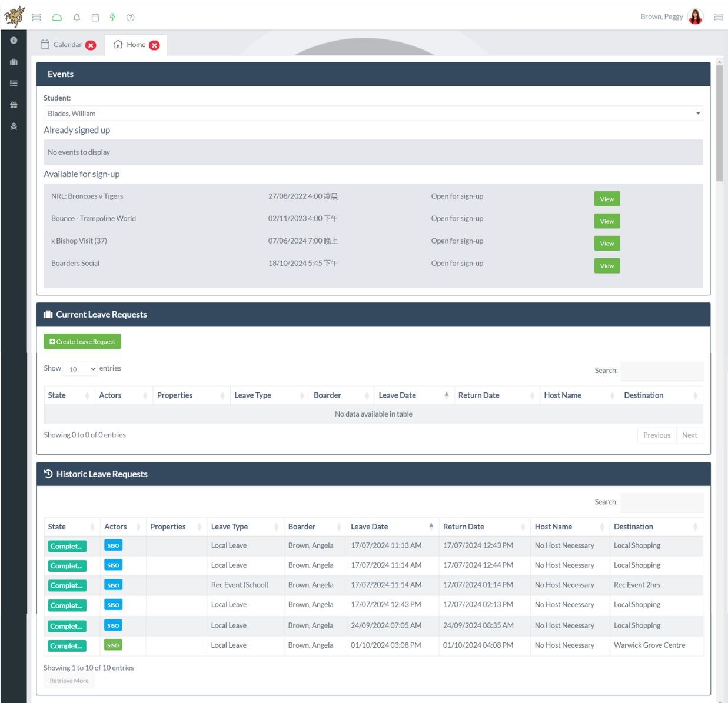Click Retrieve More under historic requests
The width and height of the screenshot is (728, 703).
point(69,681)
